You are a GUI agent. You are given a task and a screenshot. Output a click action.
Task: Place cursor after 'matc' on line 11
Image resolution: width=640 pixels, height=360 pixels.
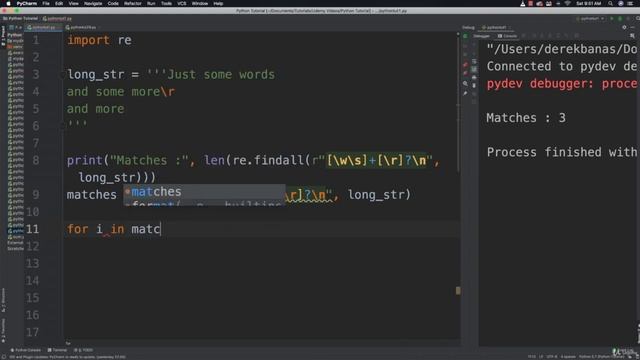tap(161, 229)
